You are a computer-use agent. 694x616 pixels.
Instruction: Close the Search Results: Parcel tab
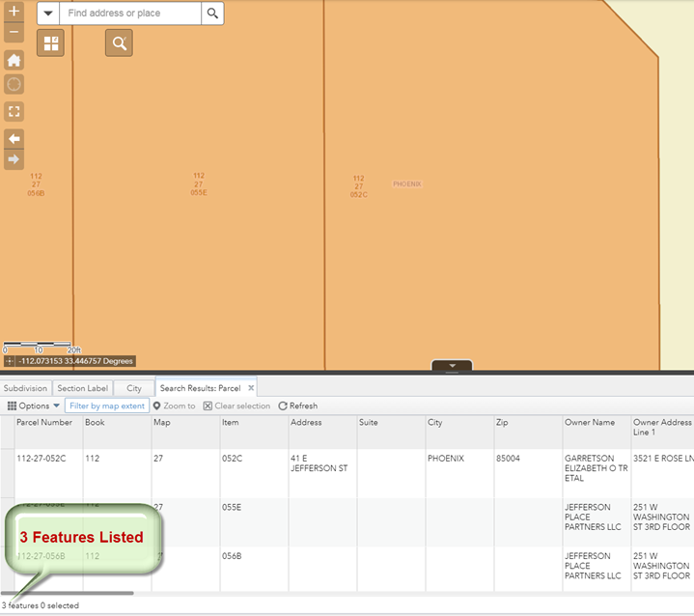point(251,388)
